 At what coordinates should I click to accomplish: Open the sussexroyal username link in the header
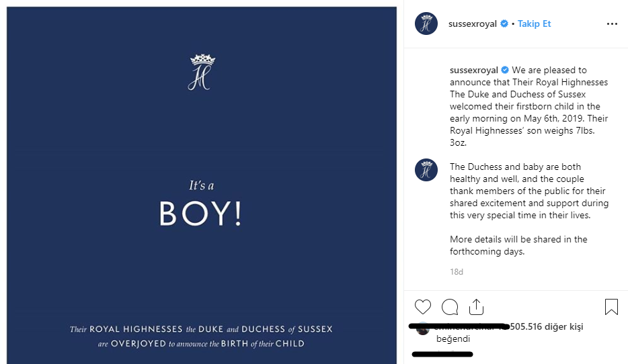pos(472,24)
